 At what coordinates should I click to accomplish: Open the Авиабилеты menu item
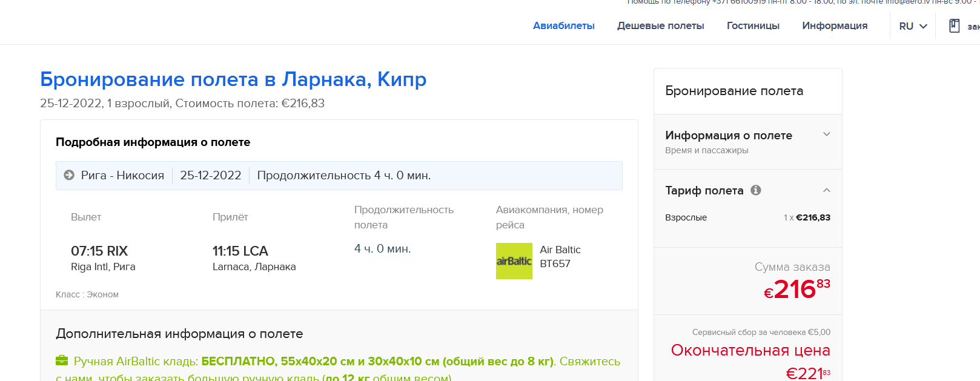click(563, 25)
